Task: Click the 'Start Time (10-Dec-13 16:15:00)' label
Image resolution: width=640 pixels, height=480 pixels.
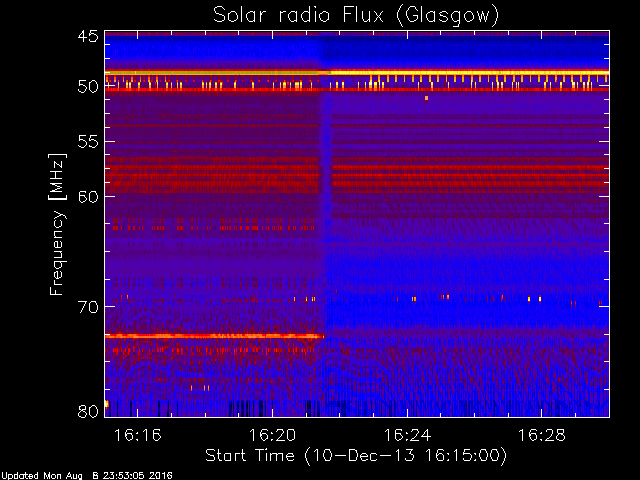Action: [x=356, y=455]
